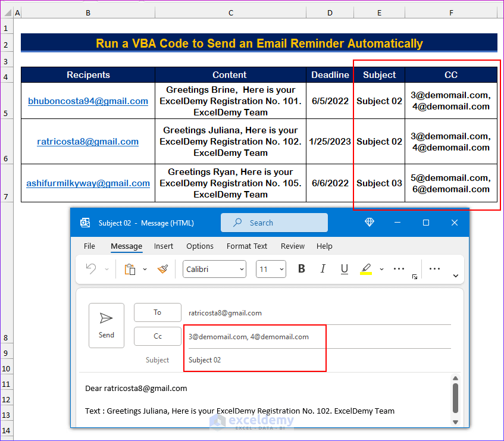Select the Message ribbon tab
The image size is (504, 441).
click(126, 246)
